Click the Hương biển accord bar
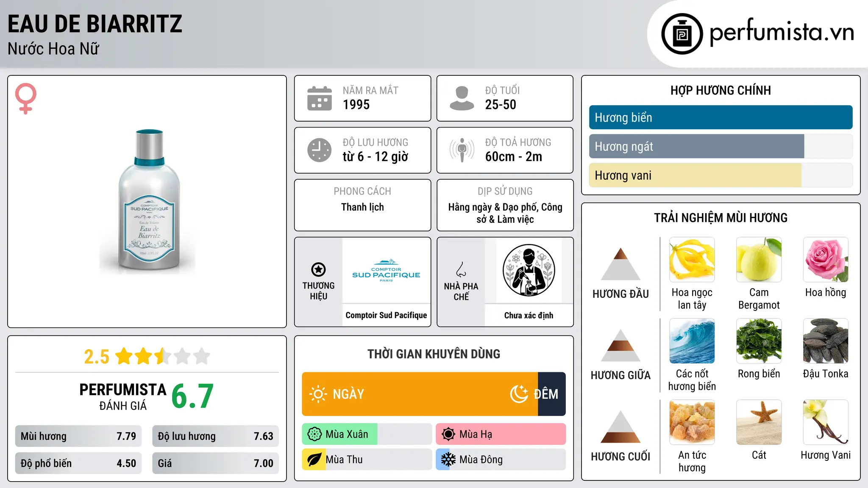 [x=721, y=117]
